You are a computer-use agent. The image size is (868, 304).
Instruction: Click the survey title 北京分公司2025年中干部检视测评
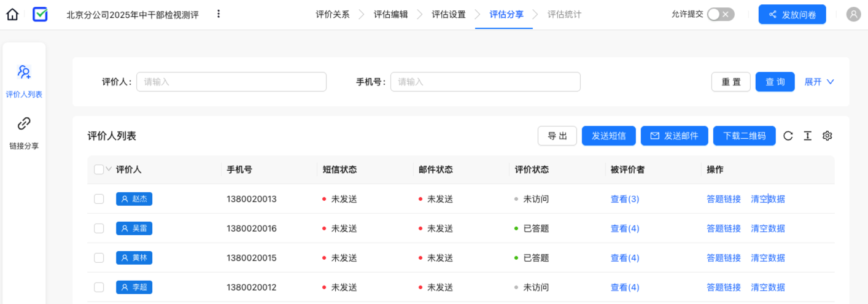(x=133, y=14)
